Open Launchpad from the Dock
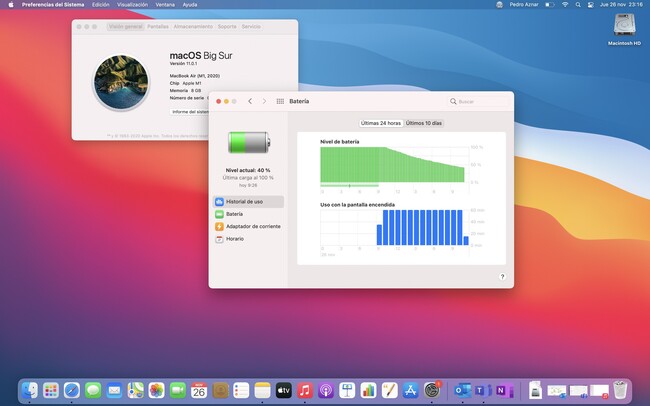The image size is (650, 406). [x=51, y=390]
